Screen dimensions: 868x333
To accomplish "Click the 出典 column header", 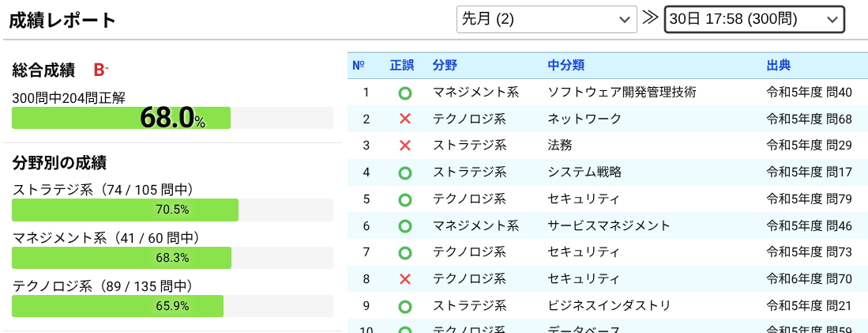I will pos(778,66).
